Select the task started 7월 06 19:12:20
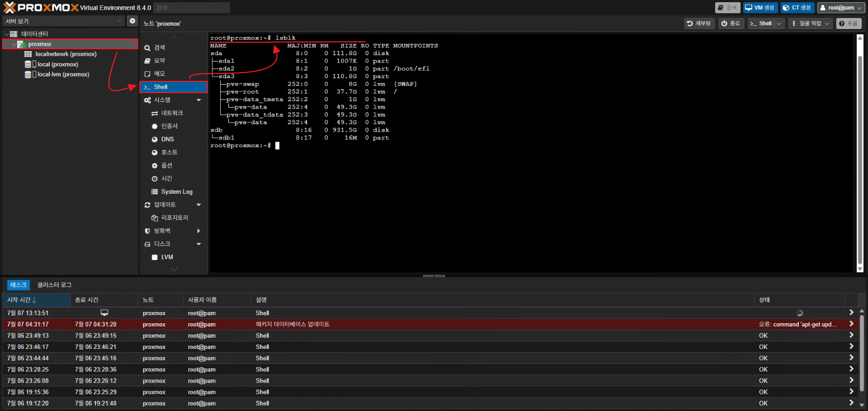The width and height of the screenshot is (868, 411). (x=431, y=404)
